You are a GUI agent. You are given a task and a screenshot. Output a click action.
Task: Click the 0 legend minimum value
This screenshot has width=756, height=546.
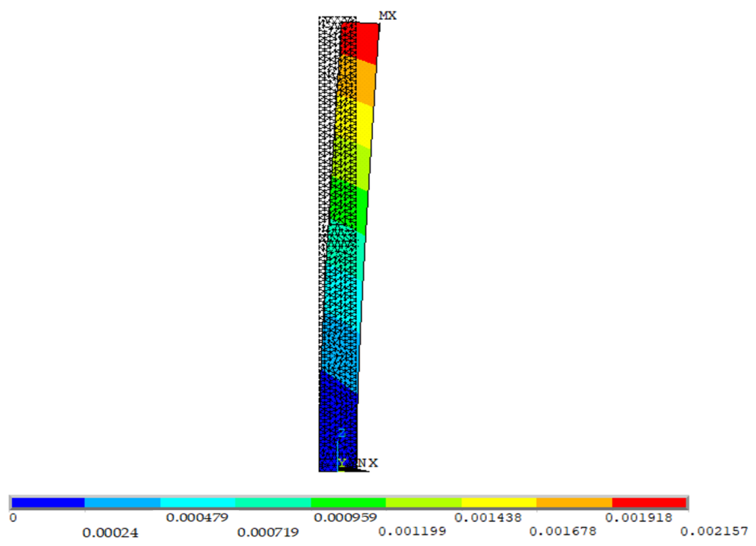(13, 518)
